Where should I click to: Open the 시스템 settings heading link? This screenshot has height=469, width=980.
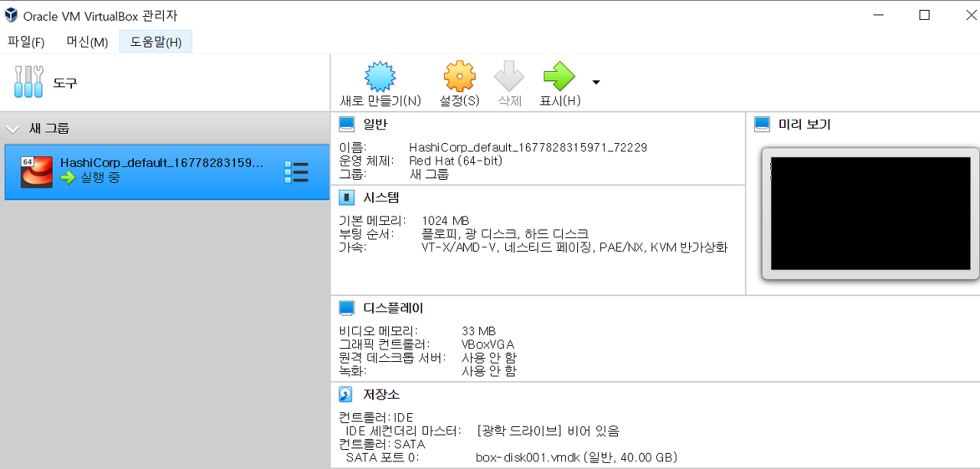381,197
